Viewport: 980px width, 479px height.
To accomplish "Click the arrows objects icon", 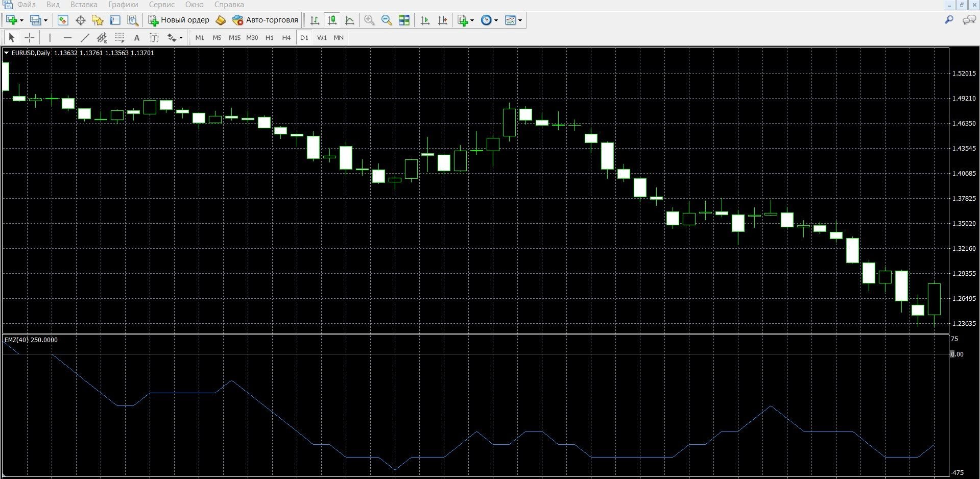I will pos(172,37).
